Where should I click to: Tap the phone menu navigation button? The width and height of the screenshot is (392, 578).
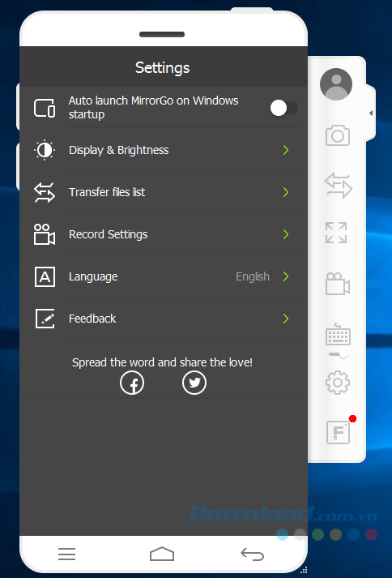[66, 554]
